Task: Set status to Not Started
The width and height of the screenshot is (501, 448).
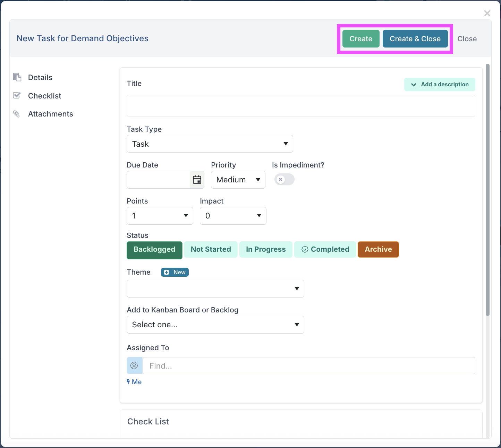Action: point(211,249)
